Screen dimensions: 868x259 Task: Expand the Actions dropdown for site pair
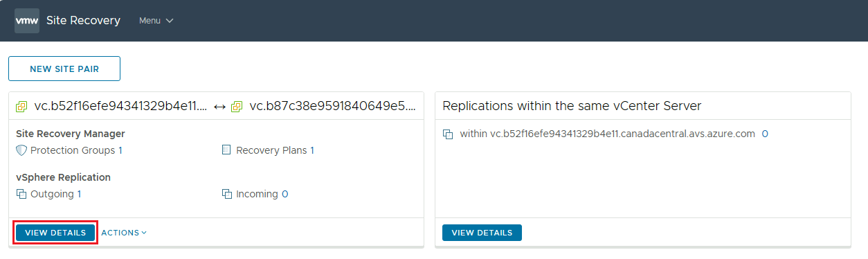click(124, 233)
